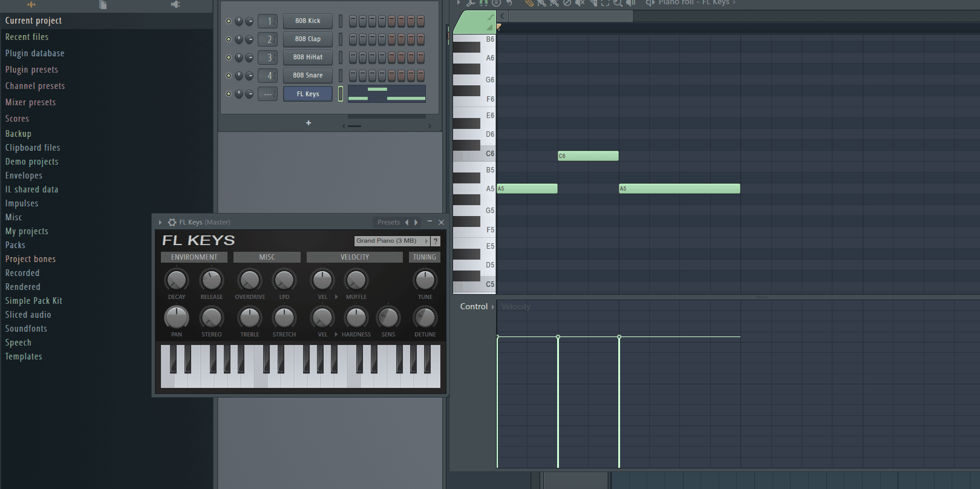Mute the 808 Kick channel
The height and width of the screenshot is (489, 980).
[x=229, y=21]
